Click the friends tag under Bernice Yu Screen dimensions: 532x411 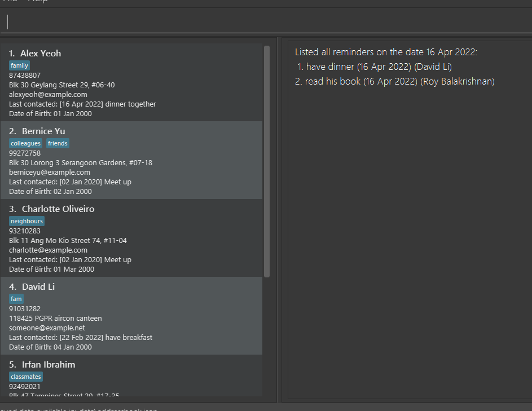tap(58, 143)
